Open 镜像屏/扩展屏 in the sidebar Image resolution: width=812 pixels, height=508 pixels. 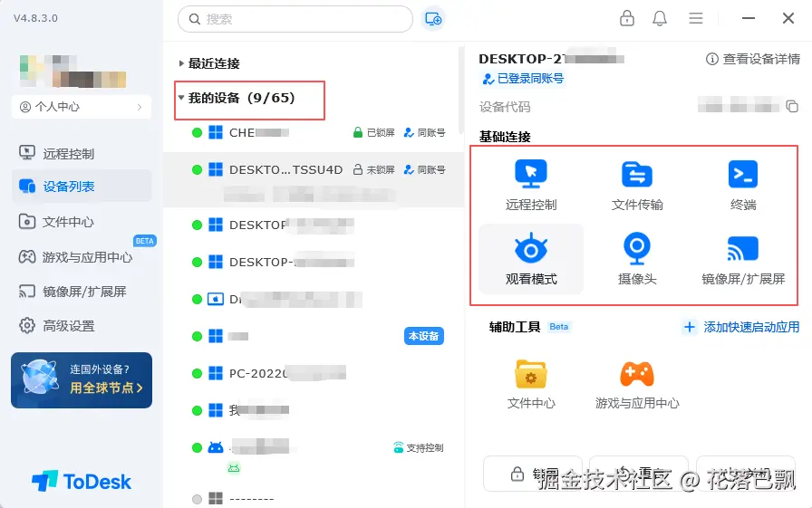click(82, 292)
